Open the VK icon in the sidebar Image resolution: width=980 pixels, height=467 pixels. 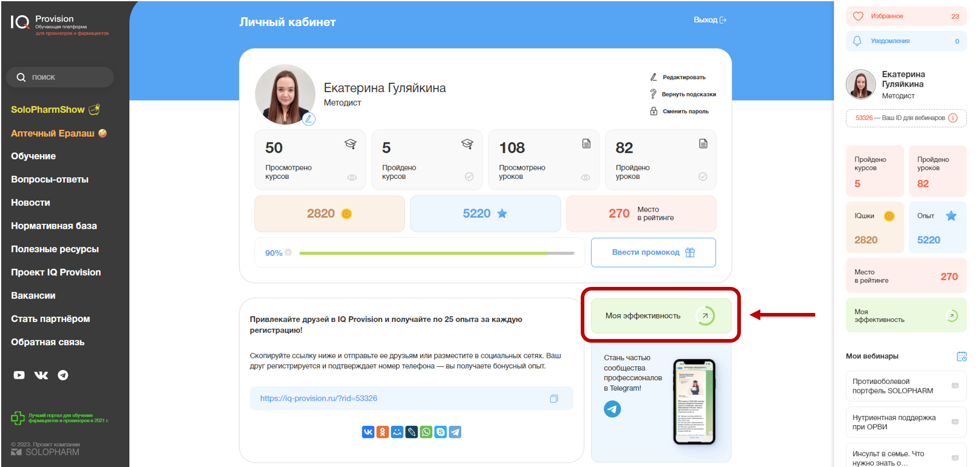click(41, 375)
